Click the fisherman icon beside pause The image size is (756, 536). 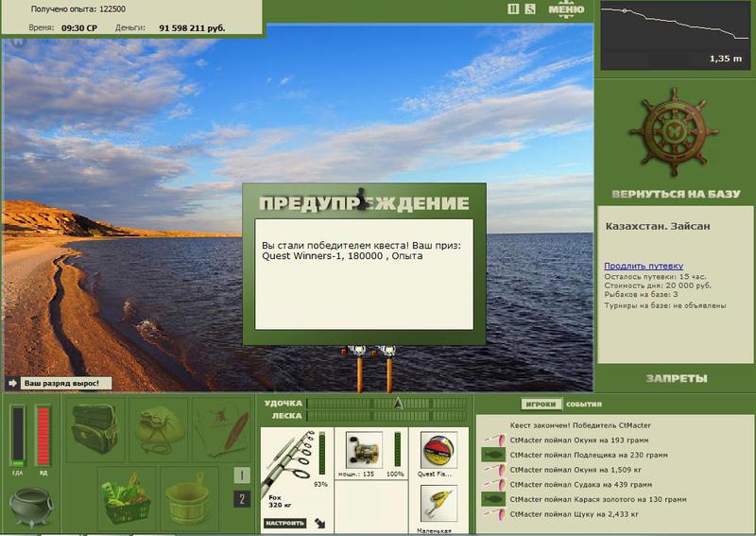click(x=530, y=9)
